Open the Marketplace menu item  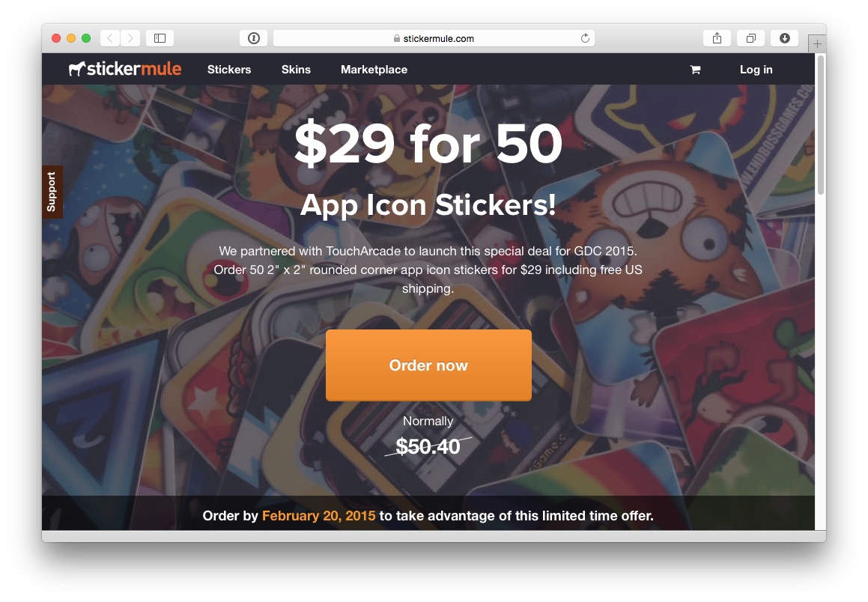pyautogui.click(x=374, y=70)
